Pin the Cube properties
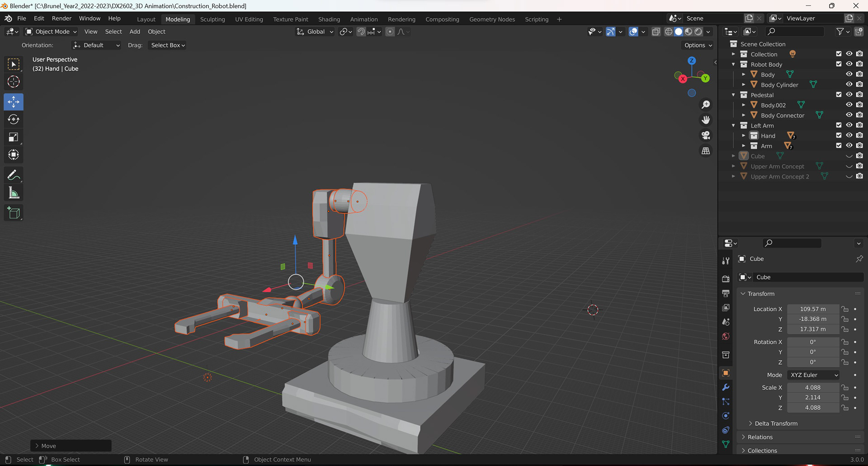This screenshot has height=466, width=868. click(859, 259)
